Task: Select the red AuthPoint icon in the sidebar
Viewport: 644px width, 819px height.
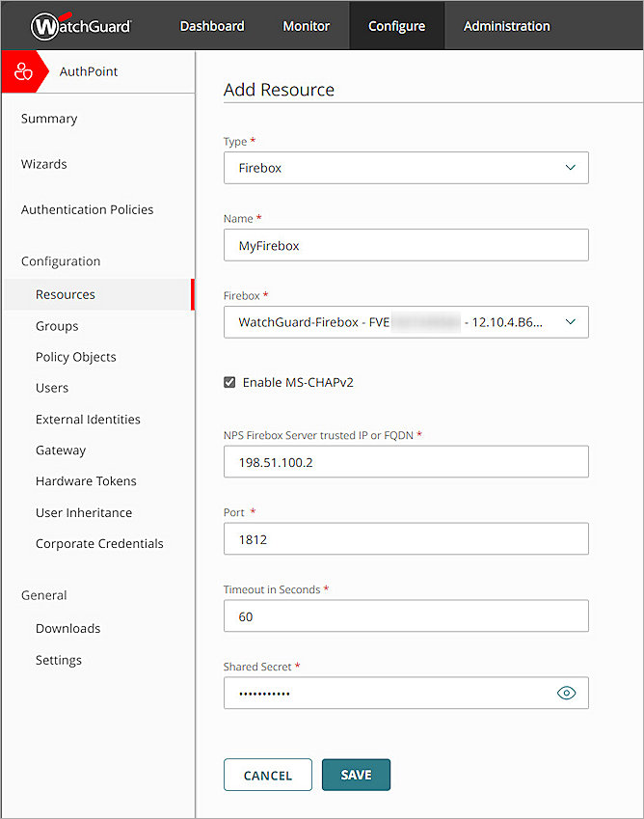Action: pyautogui.click(x=20, y=70)
